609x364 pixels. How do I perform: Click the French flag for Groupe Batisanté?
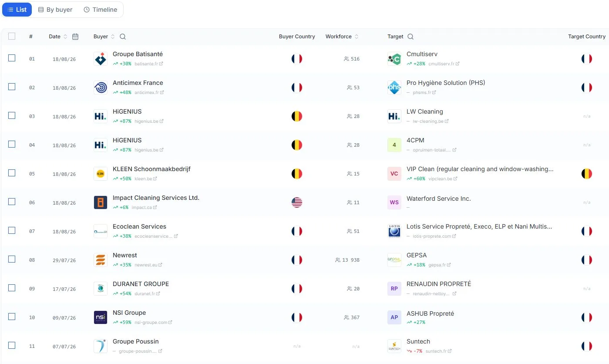point(297,59)
